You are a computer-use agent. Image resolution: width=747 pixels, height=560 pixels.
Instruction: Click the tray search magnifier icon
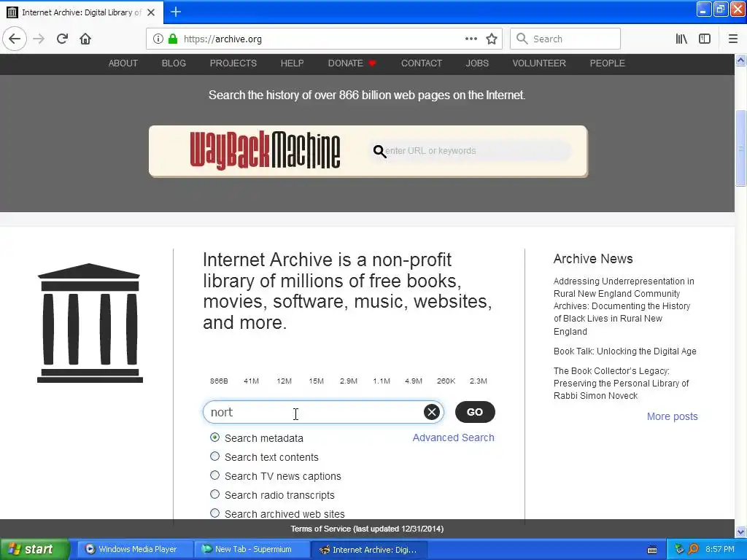[693, 549]
